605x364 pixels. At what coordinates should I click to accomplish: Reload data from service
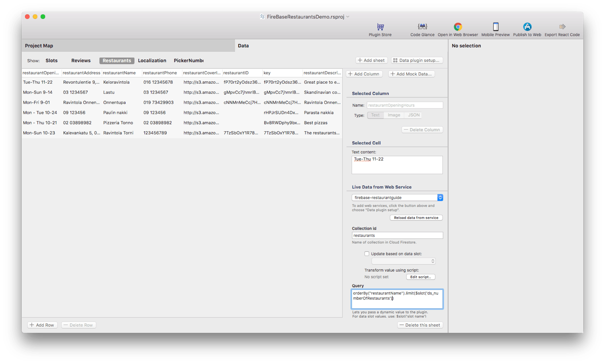[x=416, y=217]
